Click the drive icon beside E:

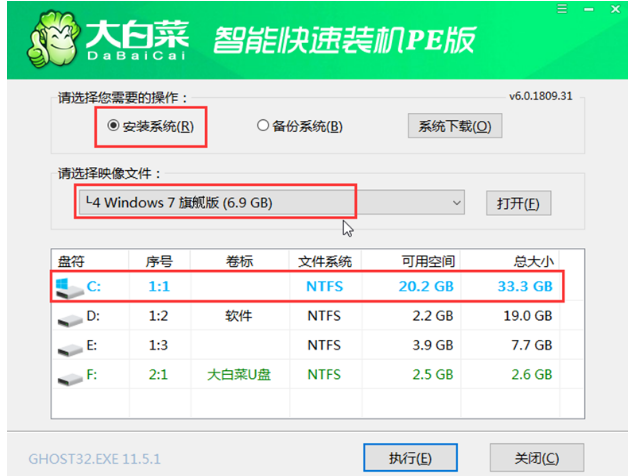pyautogui.click(x=70, y=349)
